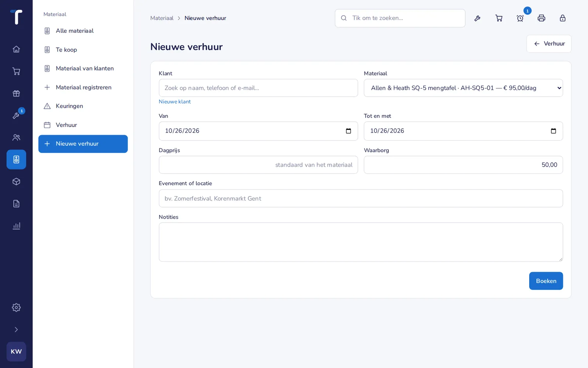Open calendar picker for Van date
The width and height of the screenshot is (588, 368).
pos(348,131)
